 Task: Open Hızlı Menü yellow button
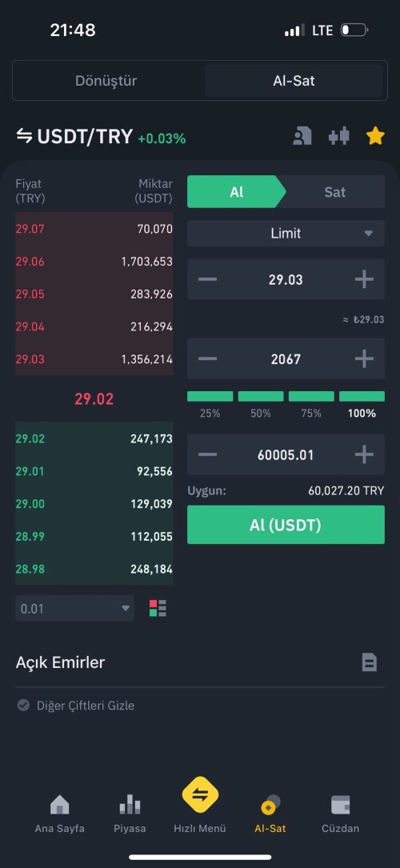tap(200, 795)
